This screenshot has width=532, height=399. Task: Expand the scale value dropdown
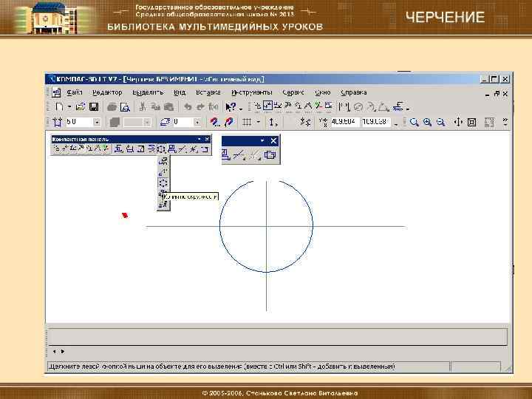(97, 122)
